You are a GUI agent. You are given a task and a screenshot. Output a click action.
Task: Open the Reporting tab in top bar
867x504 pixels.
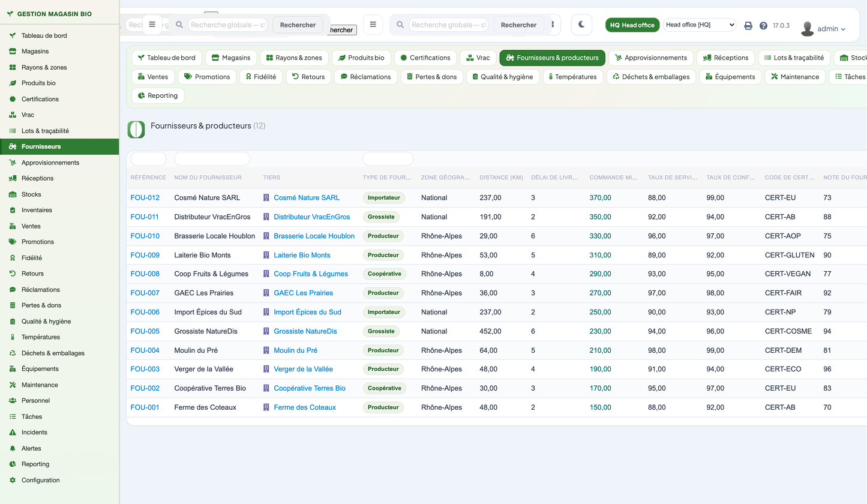tap(158, 95)
